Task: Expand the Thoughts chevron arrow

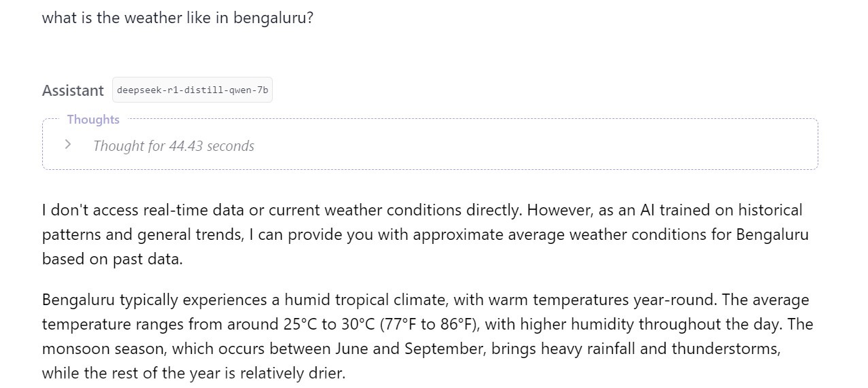Action: pyautogui.click(x=67, y=144)
